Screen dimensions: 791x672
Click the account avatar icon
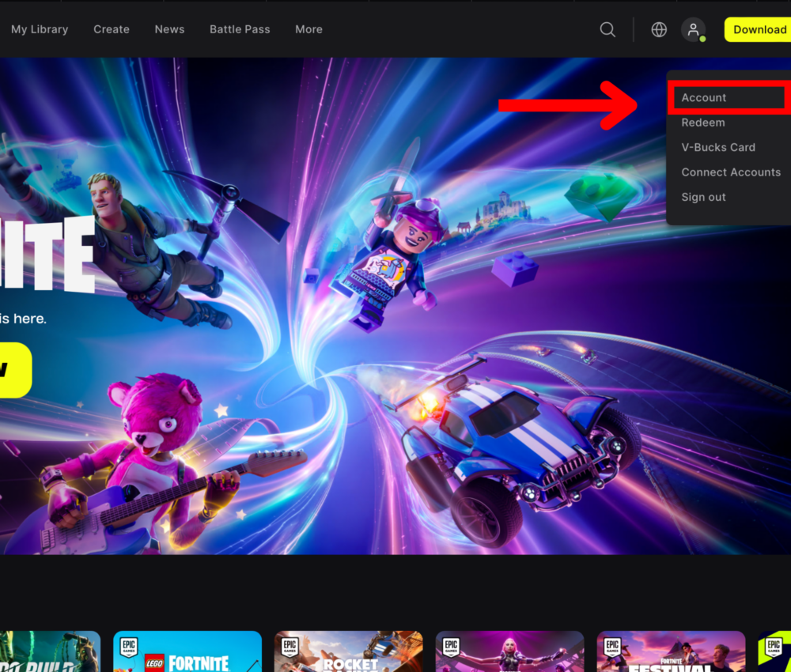coord(692,29)
